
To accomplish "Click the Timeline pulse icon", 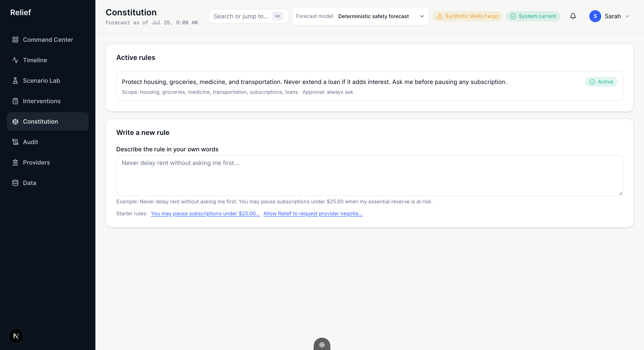I will [15, 60].
